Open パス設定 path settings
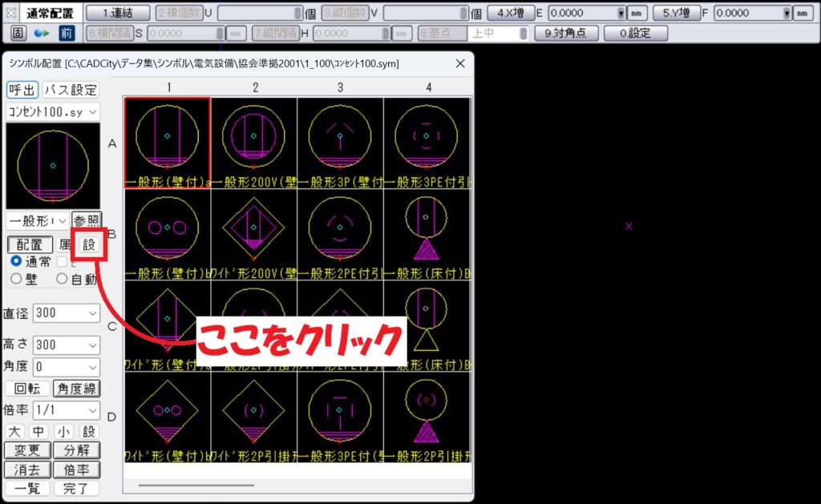821x504 pixels. pos(71,90)
